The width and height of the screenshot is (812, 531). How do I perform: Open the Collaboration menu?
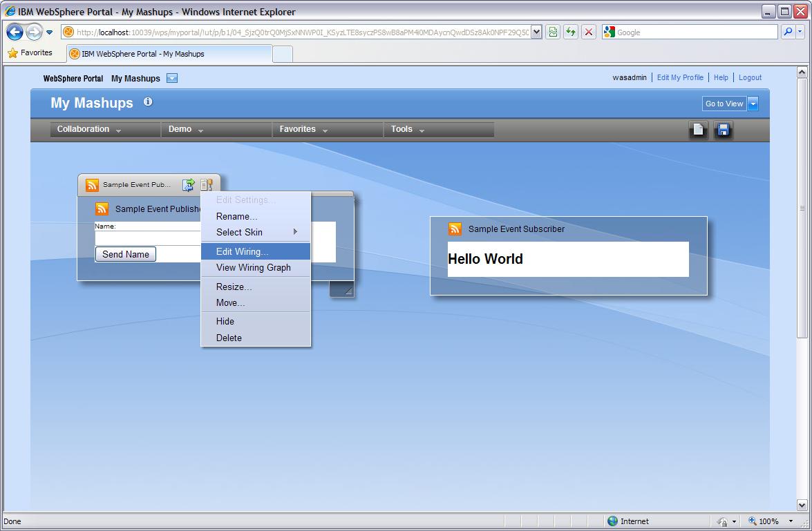[105, 129]
